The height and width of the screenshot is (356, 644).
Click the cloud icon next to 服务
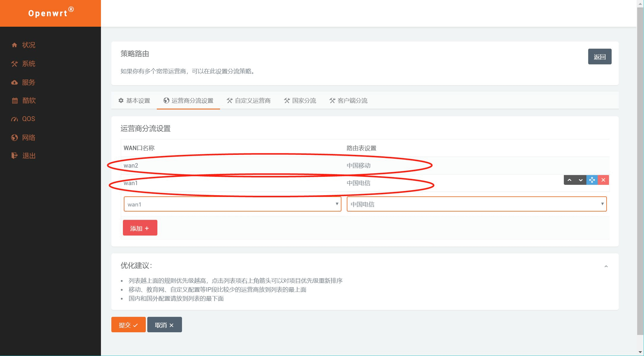click(14, 82)
